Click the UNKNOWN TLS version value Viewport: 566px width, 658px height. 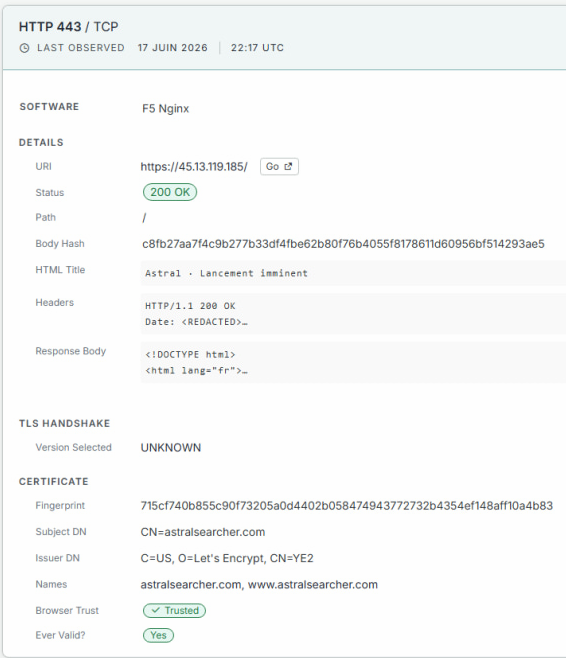click(171, 448)
